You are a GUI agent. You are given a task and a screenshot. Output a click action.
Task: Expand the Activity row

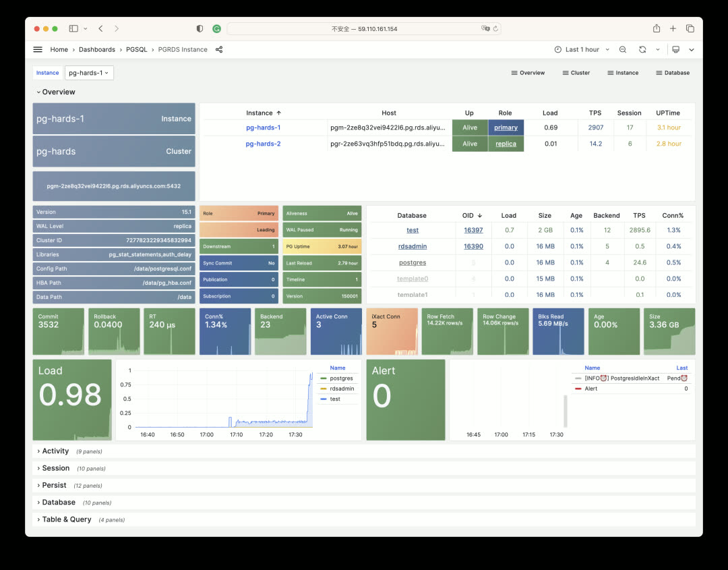point(55,451)
